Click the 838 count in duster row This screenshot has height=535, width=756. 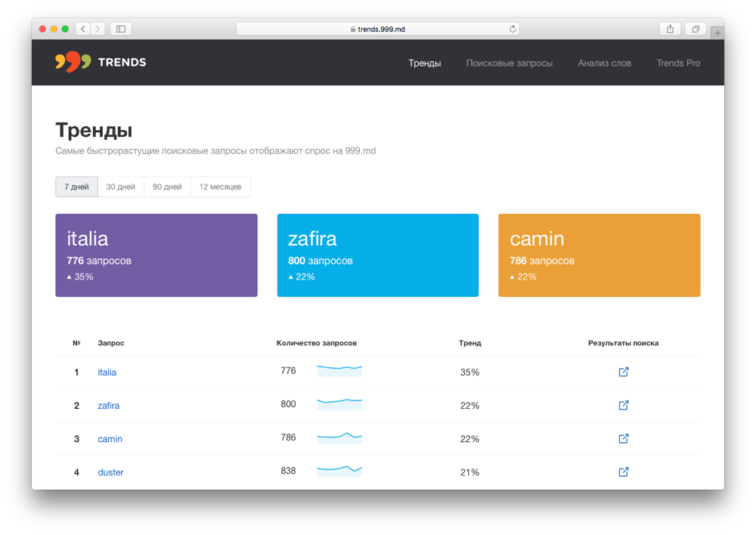[288, 471]
